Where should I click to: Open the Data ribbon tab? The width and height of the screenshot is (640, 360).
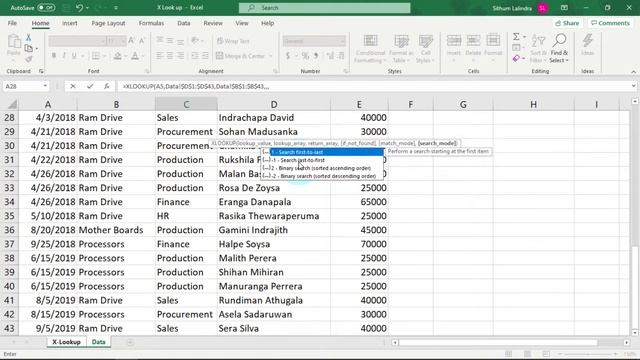click(x=184, y=23)
